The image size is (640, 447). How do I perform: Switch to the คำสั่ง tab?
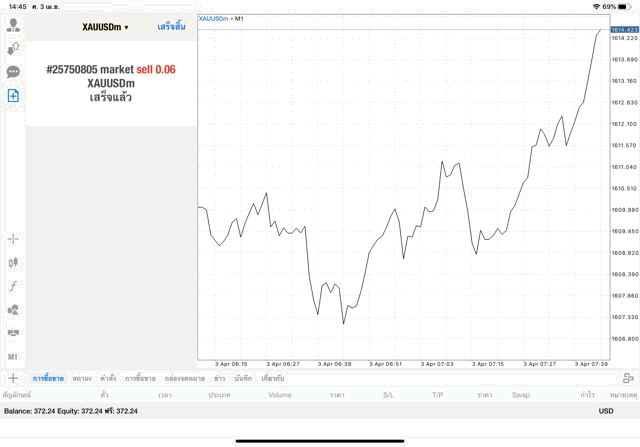pyautogui.click(x=108, y=378)
